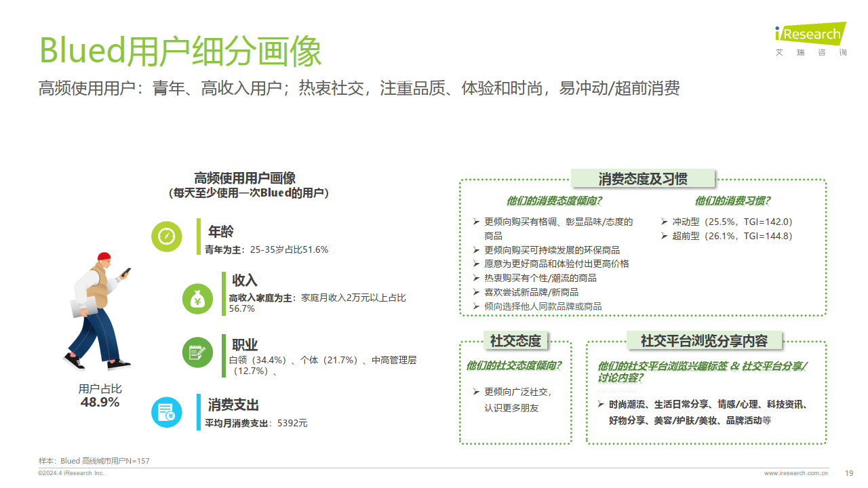Click the 消费支出 heading
Viewport: 868px width, 488px height.
coord(234,405)
